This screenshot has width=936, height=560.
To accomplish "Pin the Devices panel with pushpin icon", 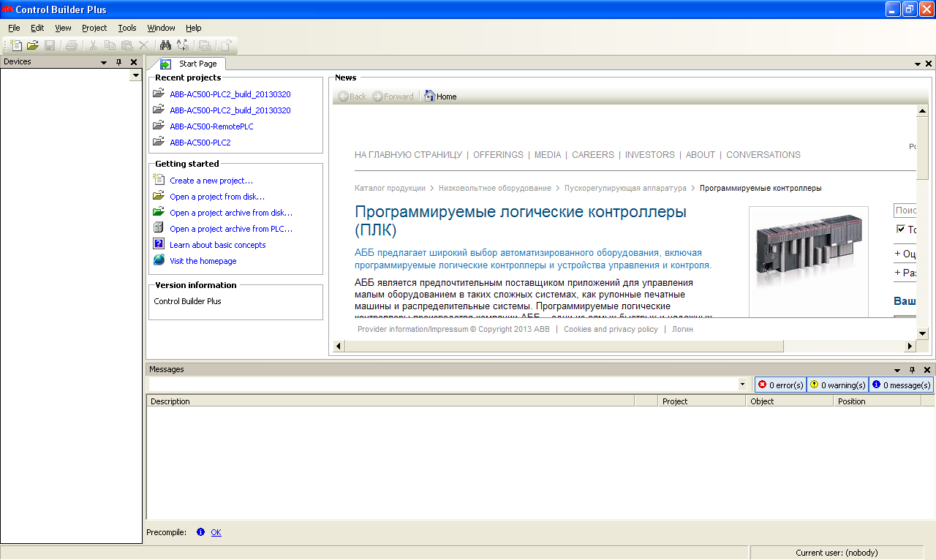I will 119,62.
